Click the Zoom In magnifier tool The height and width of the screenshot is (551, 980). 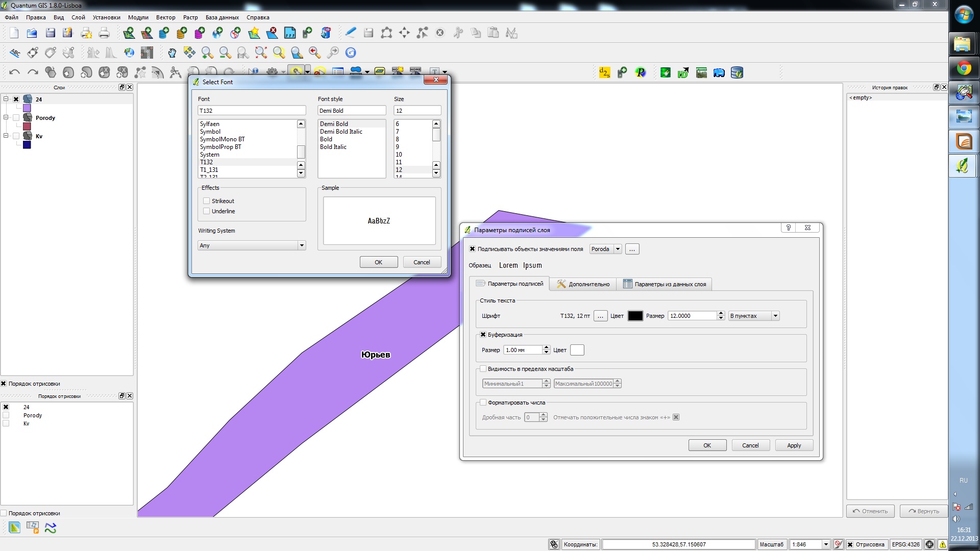click(x=207, y=53)
